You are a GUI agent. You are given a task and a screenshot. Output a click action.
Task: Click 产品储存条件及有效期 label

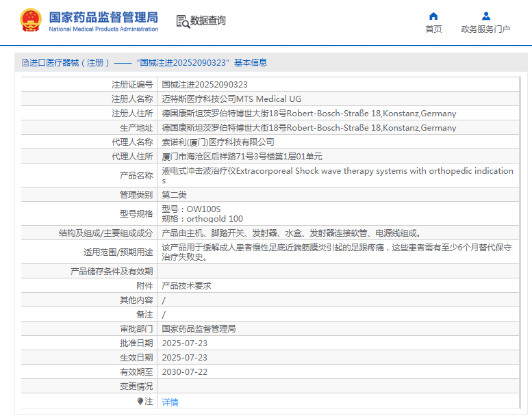(x=112, y=271)
